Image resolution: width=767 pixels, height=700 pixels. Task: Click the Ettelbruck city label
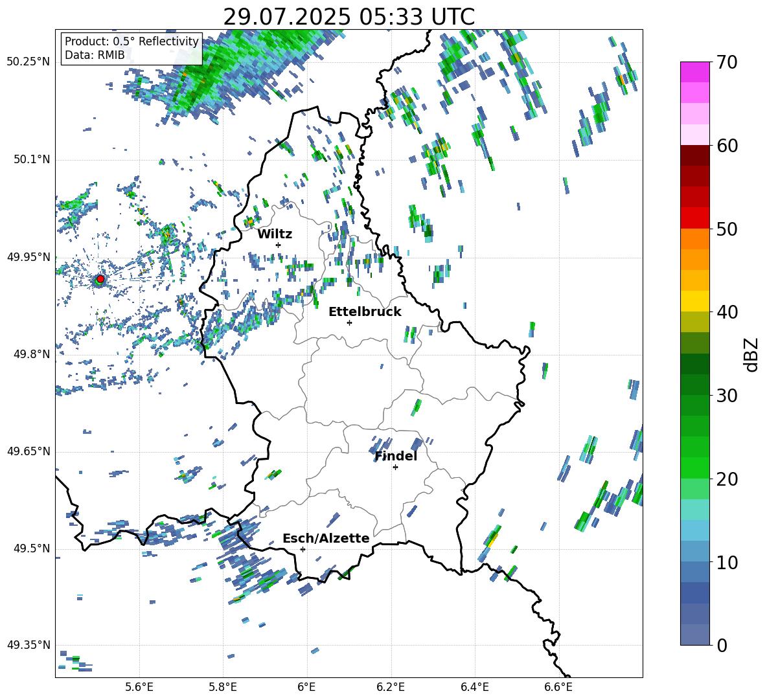click(x=365, y=312)
